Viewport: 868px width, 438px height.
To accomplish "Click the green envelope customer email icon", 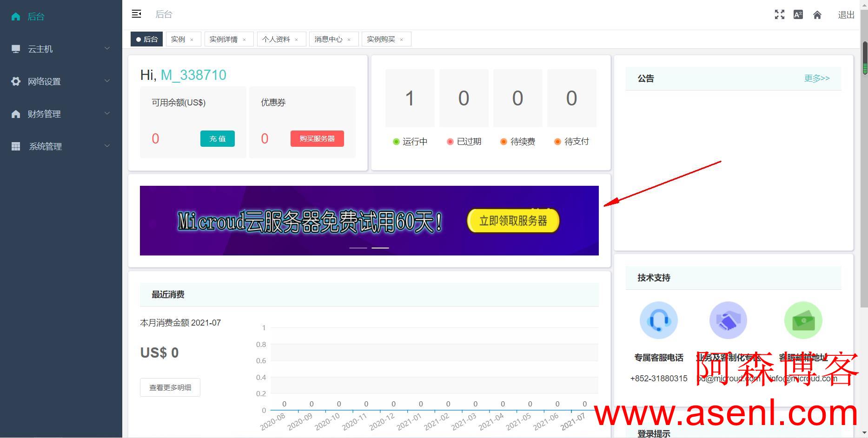I will (x=803, y=320).
